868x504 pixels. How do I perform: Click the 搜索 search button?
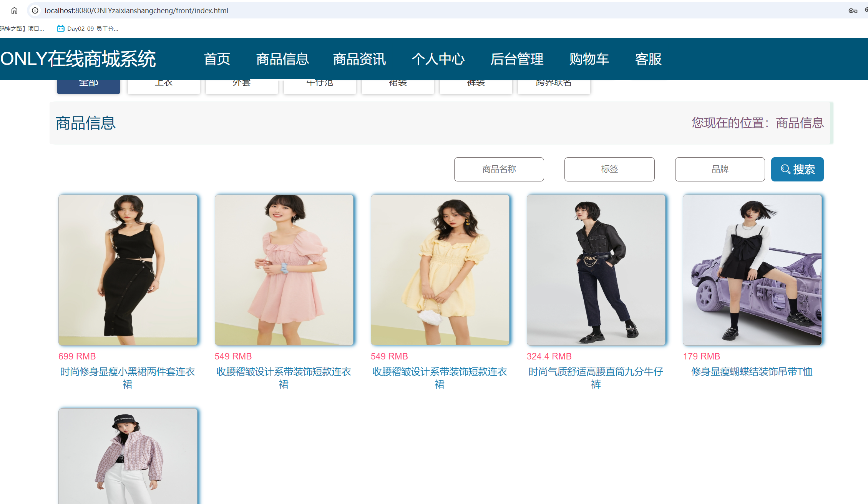(x=797, y=169)
